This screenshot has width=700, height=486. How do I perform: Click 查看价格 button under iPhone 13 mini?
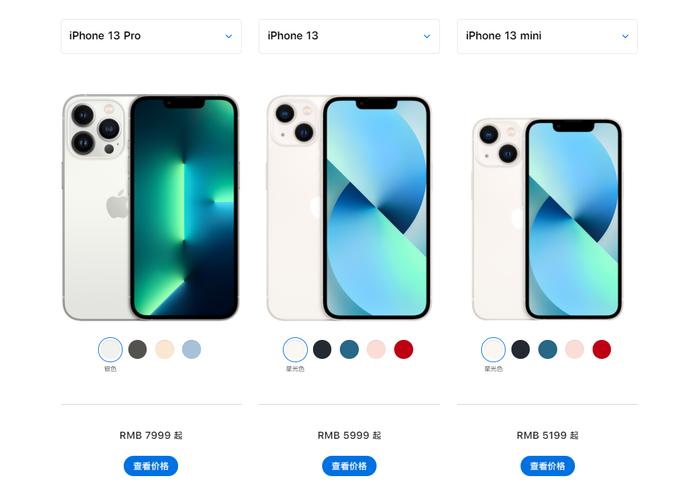tap(547, 466)
